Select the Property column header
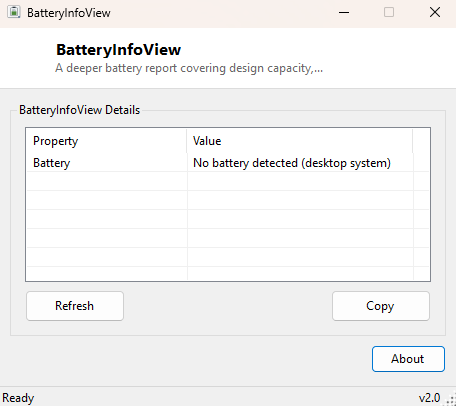This screenshot has height=406, width=456. [106, 141]
